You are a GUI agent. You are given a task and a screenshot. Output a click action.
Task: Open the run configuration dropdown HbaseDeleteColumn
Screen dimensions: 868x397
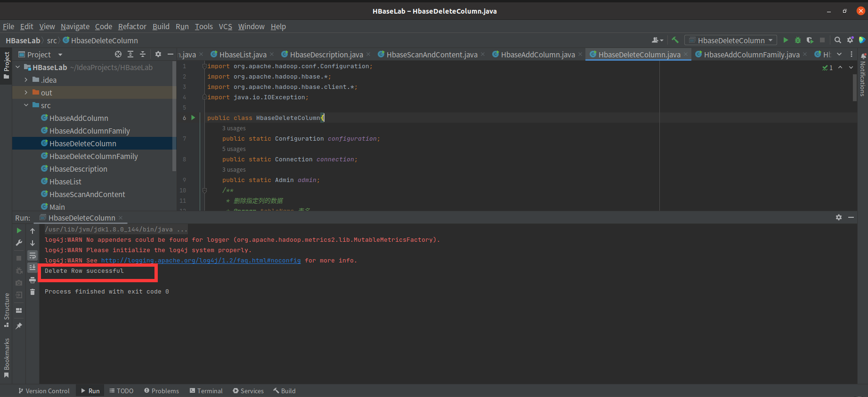point(730,40)
